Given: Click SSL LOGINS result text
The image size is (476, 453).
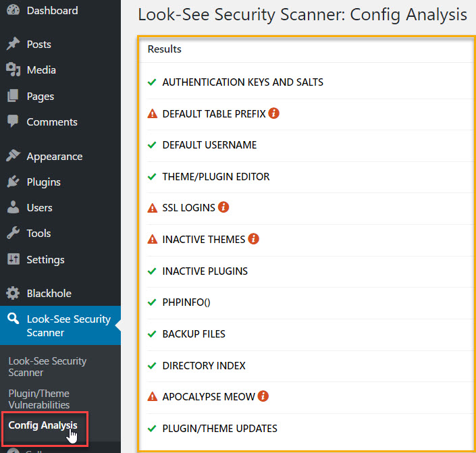Looking at the screenshot, I should tap(189, 208).
